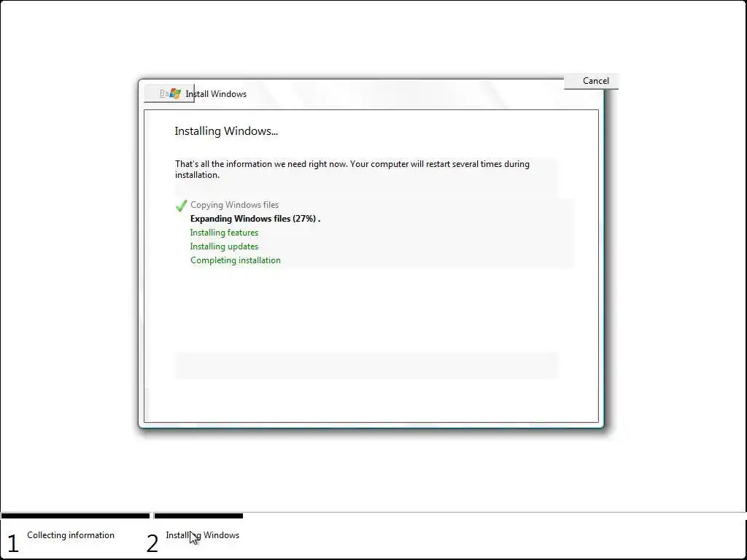Click the restart information paragraph

click(352, 169)
